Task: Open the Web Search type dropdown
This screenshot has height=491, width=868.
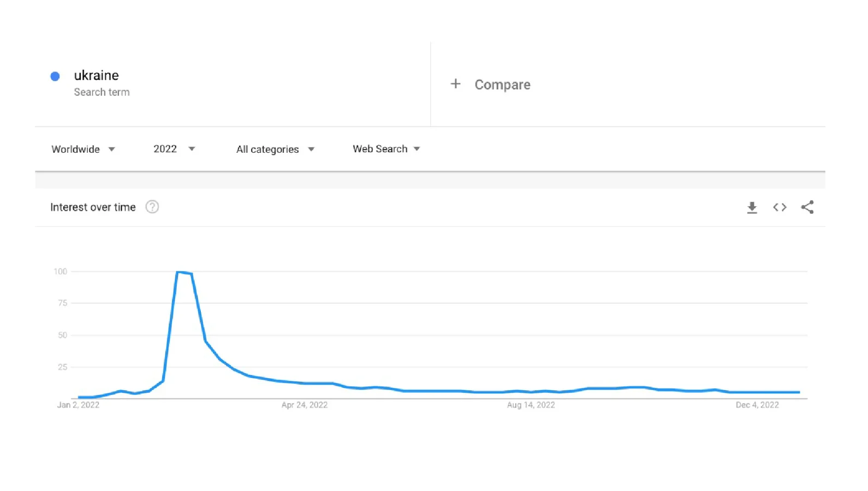Action: tap(386, 149)
